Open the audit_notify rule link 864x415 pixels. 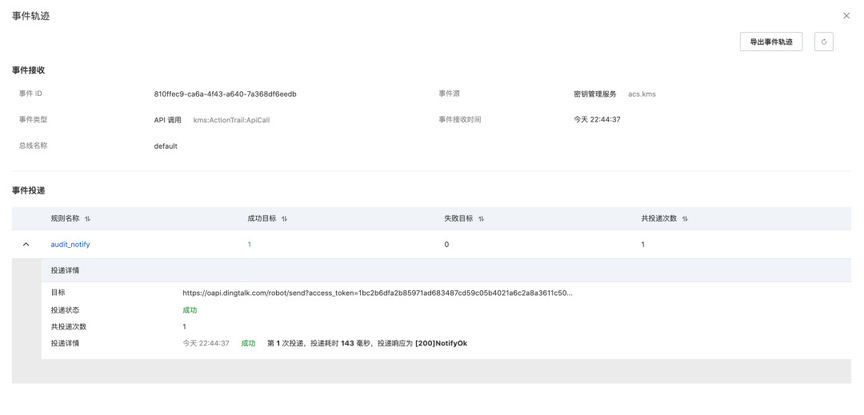click(70, 244)
